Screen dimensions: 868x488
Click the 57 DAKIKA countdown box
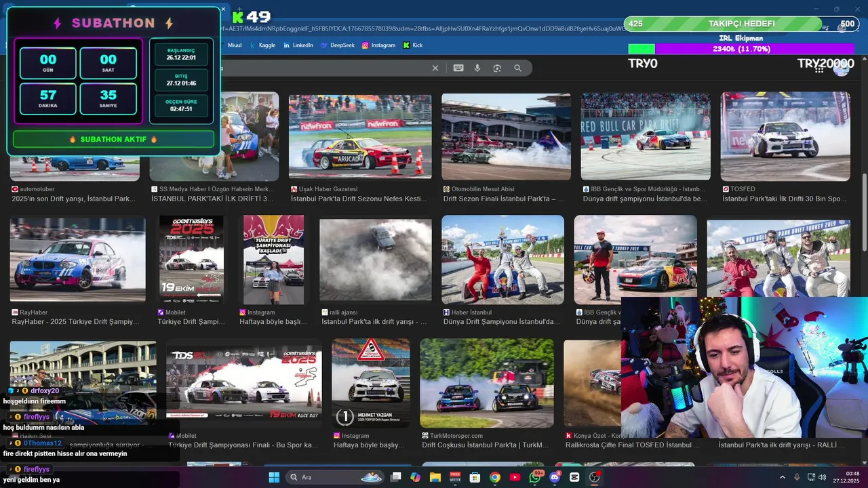point(48,98)
